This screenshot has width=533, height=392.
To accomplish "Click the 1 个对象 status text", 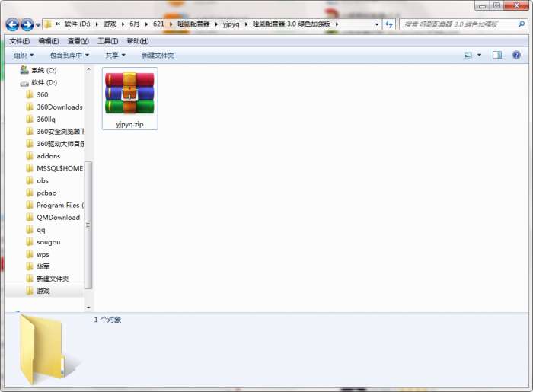I will (107, 320).
